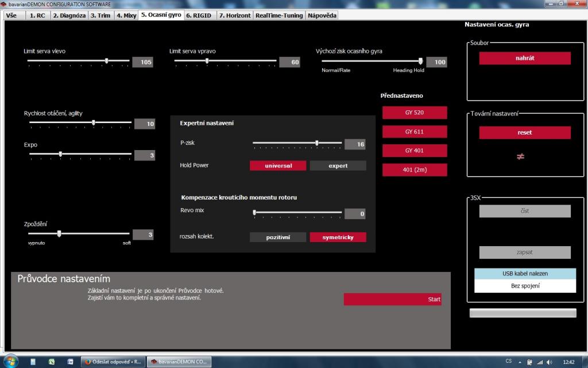Image resolution: width=588 pixels, height=368 pixels.
Task: Click the nahrát button under Soubor
Action: click(525, 58)
